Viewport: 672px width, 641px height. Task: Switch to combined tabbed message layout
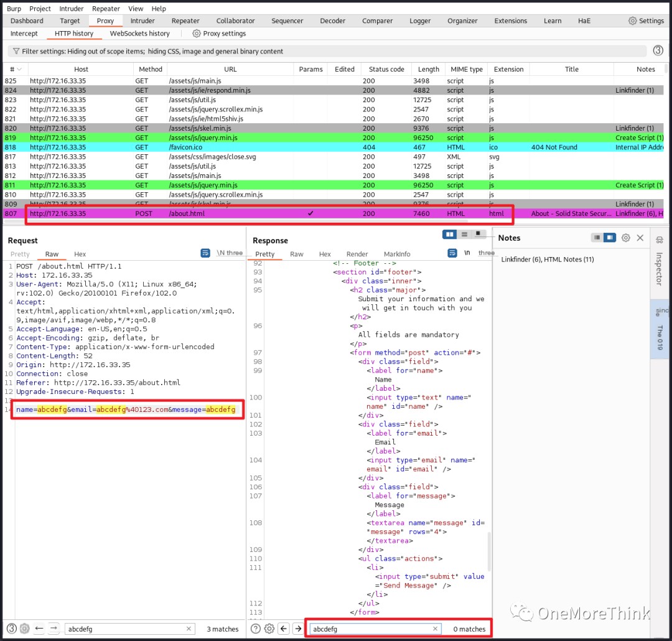coord(478,234)
